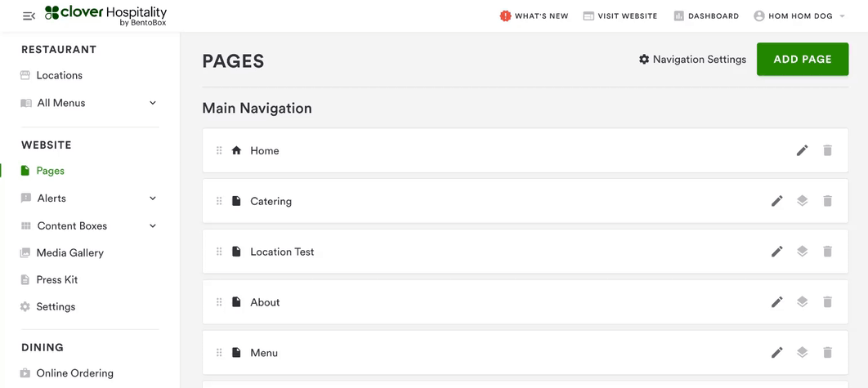The height and width of the screenshot is (388, 868).
Task: Expand the Alerts sidebar section
Action: pos(153,198)
